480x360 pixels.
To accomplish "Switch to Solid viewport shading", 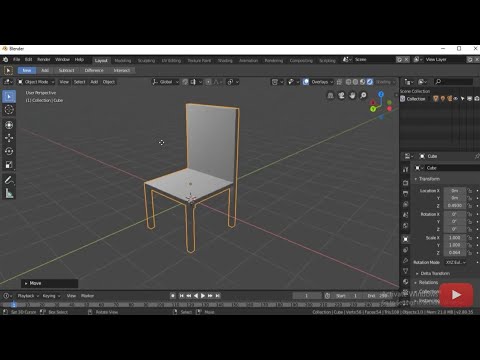I will pos(356,82).
